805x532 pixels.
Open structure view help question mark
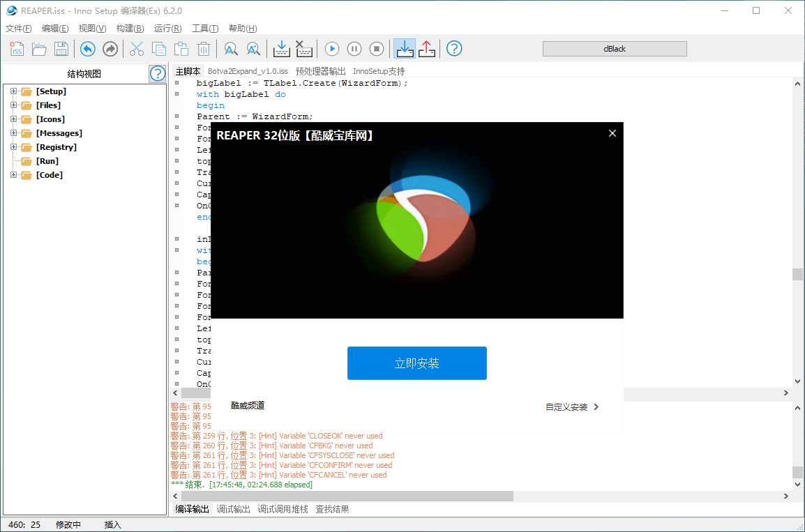(x=158, y=73)
